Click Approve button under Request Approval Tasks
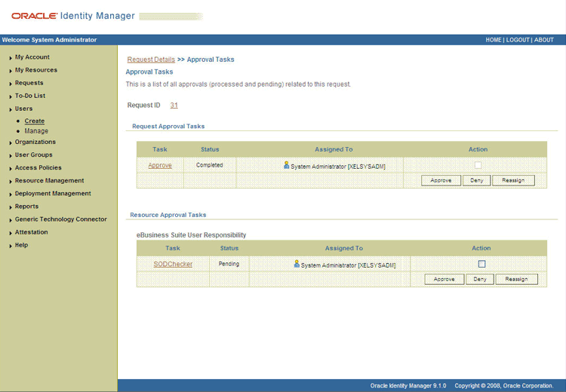The width and height of the screenshot is (566, 392). coord(441,180)
